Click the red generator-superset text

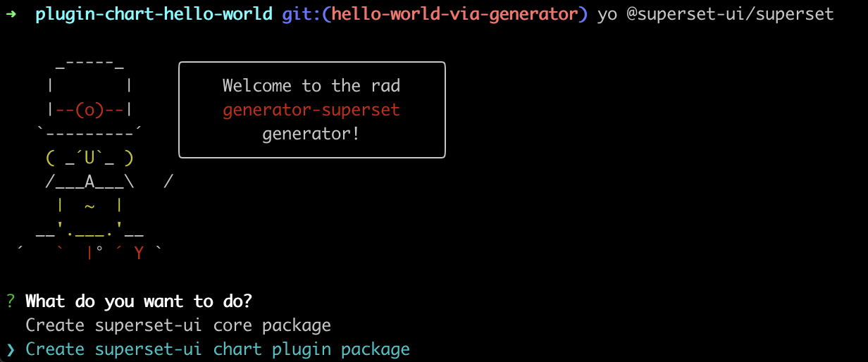[311, 110]
